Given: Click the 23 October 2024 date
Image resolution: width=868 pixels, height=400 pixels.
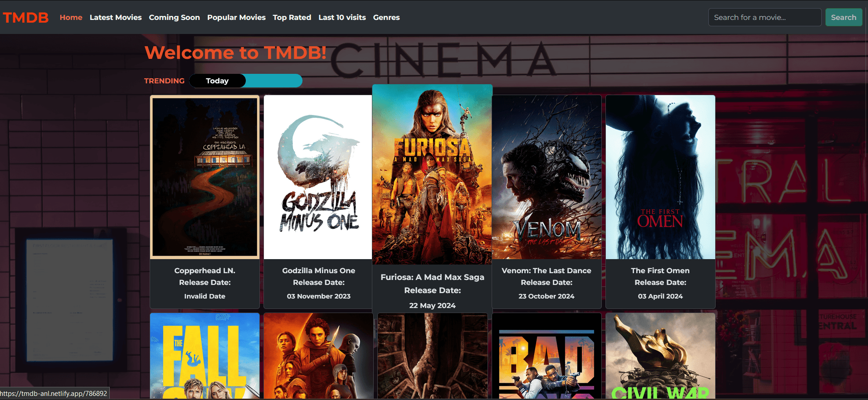Looking at the screenshot, I should click(546, 296).
